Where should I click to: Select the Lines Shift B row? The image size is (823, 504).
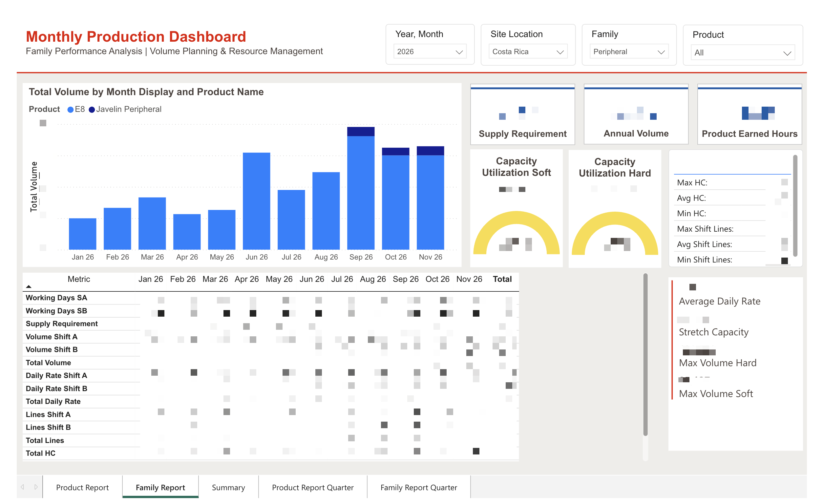click(x=270, y=427)
